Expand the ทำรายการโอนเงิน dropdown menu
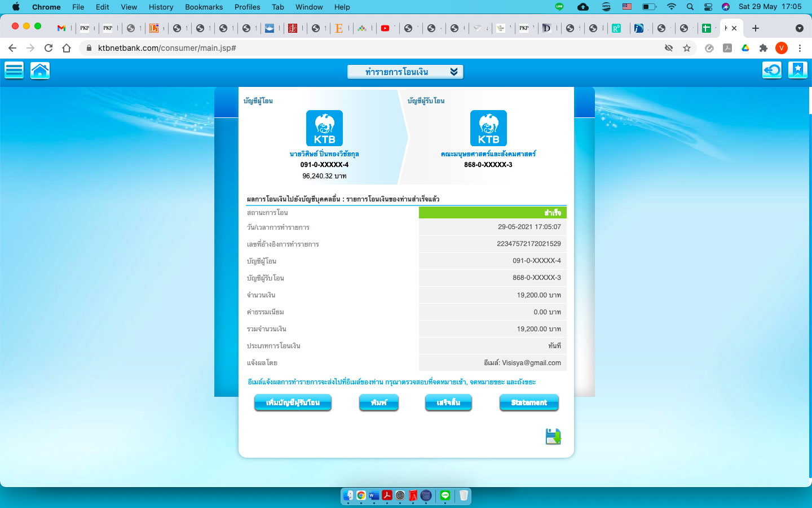The height and width of the screenshot is (508, 812). (x=405, y=72)
